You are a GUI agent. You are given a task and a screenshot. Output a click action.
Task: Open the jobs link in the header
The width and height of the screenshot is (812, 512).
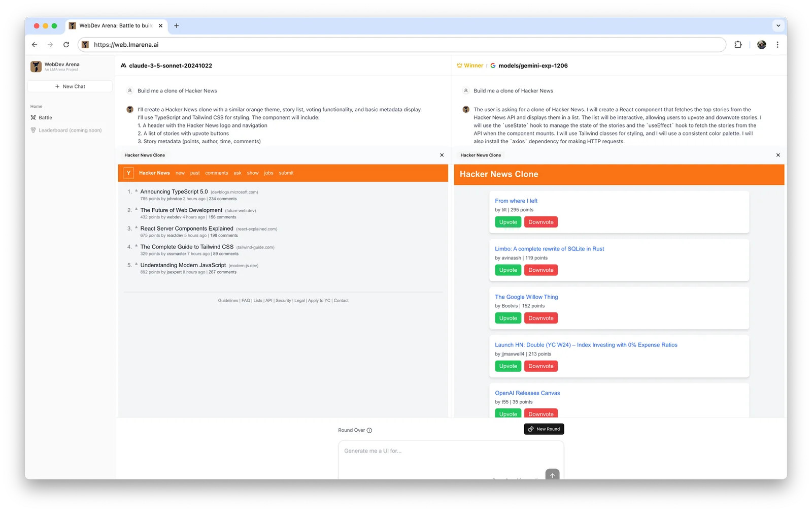point(268,173)
